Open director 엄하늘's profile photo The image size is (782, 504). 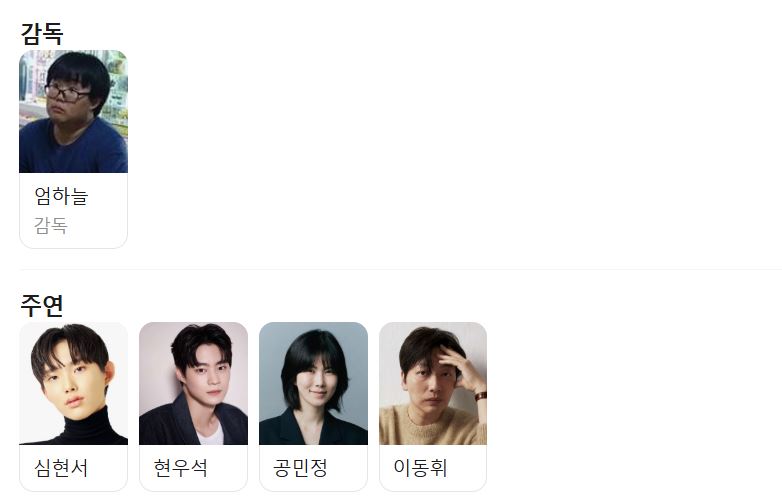click(x=73, y=111)
